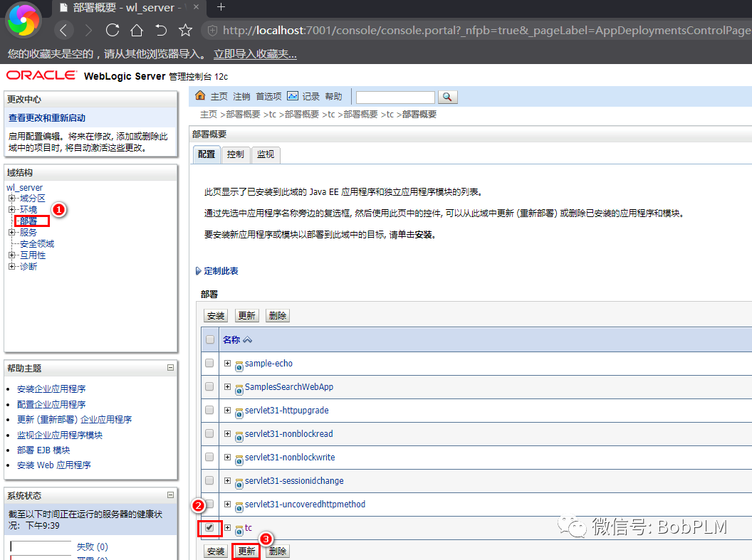This screenshot has height=560, width=752.
Task: Open 安全领域 in the domain tree
Action: coord(37,244)
